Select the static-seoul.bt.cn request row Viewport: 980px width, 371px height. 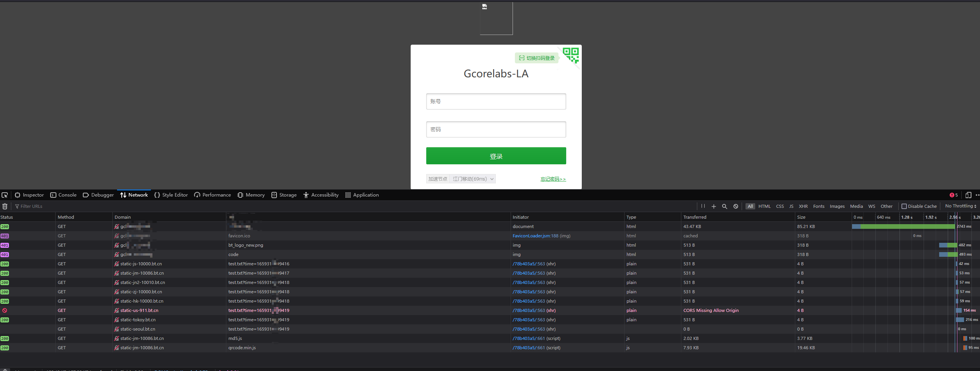click(490, 329)
